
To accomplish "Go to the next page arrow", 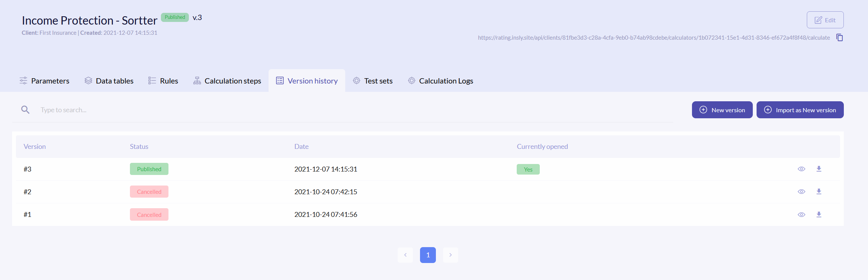I will pos(450,255).
